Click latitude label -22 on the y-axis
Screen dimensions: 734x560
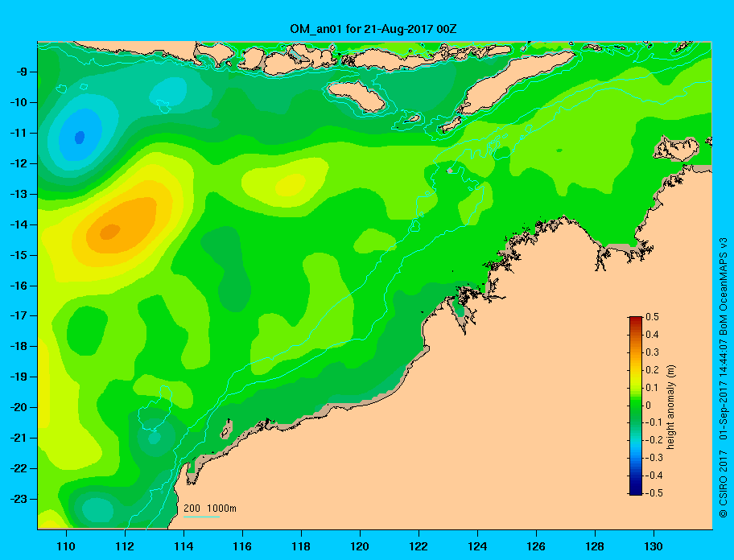[x=16, y=468]
